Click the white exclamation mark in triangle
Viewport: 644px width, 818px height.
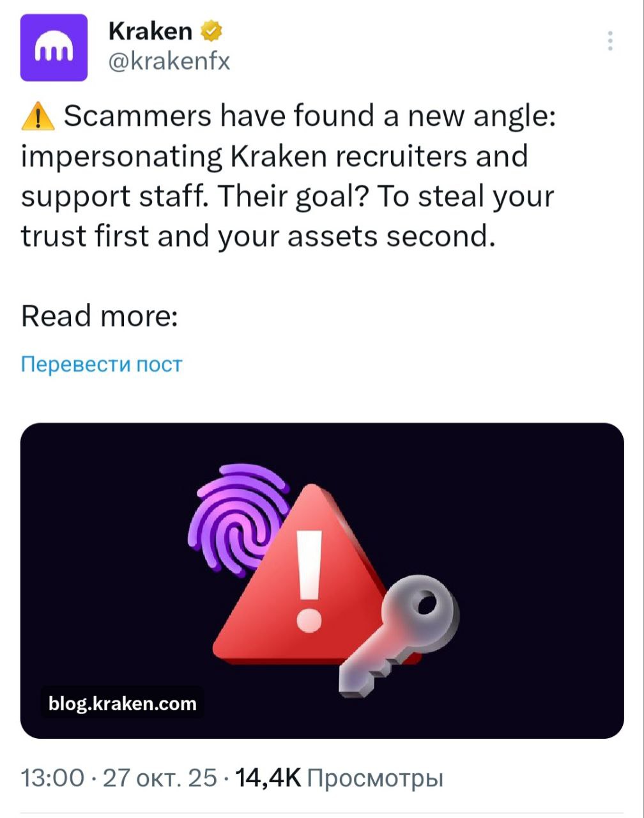(309, 578)
